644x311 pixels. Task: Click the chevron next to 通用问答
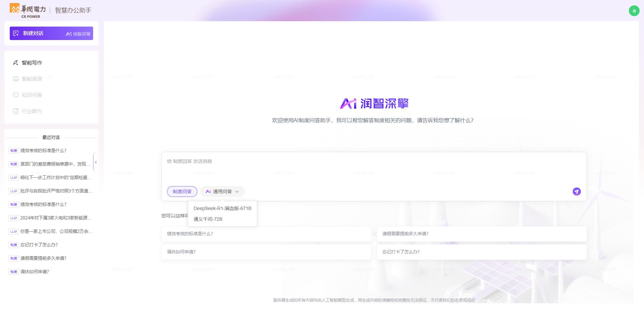pos(237,192)
